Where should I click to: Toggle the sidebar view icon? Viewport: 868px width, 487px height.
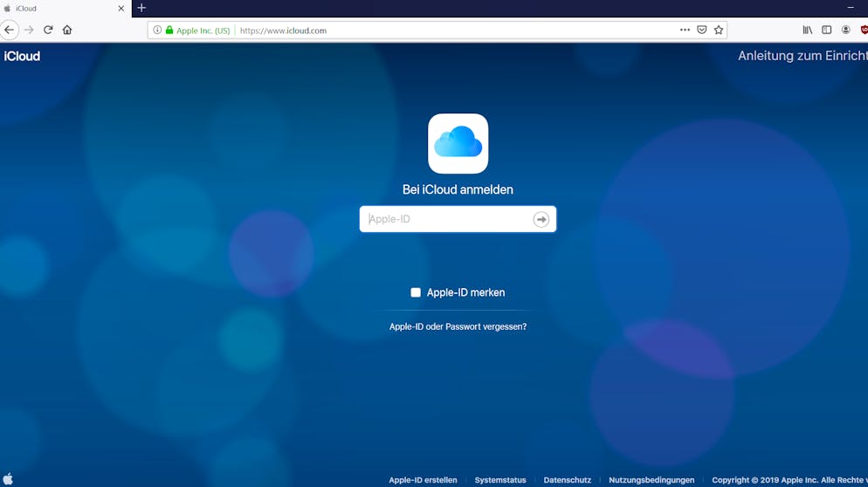tap(826, 30)
